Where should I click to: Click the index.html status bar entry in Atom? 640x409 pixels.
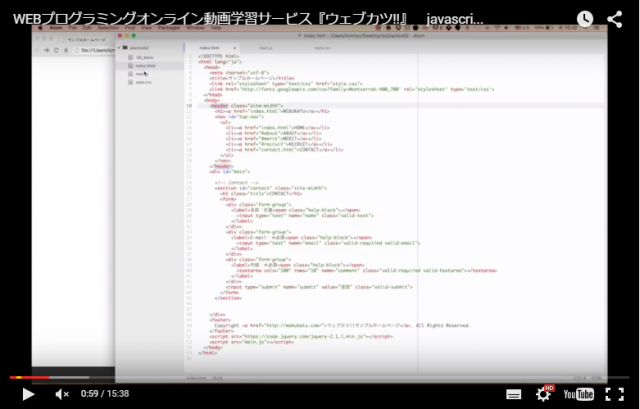tap(196, 378)
